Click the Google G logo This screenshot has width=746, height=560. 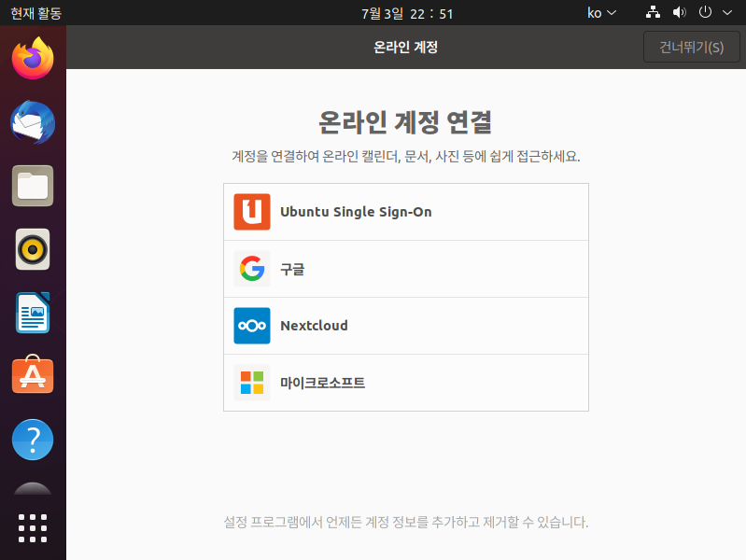pos(252,269)
